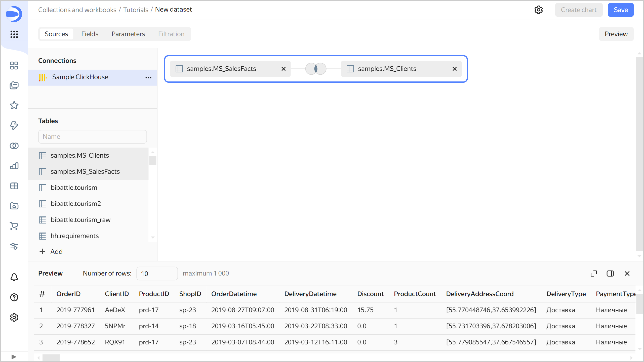Focus the table Name search field
Viewport: 644px width, 362px height.
coord(92,137)
